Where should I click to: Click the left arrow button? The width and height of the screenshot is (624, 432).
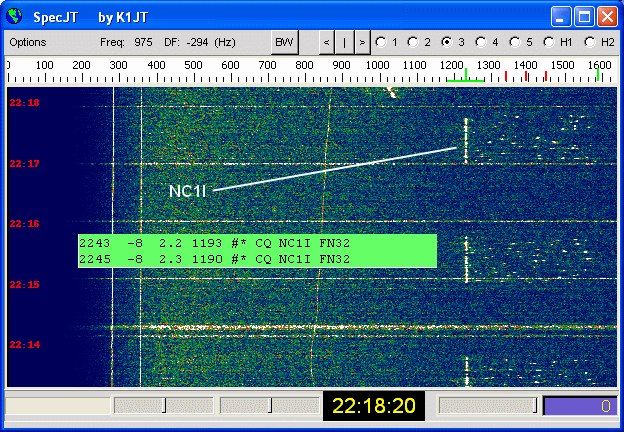point(326,42)
